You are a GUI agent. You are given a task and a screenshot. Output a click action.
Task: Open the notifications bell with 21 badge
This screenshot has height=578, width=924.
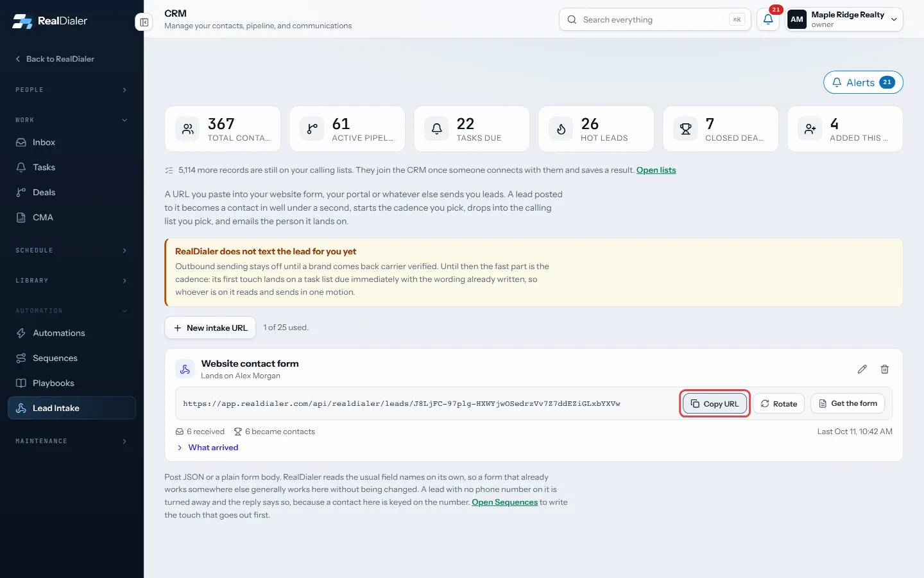tap(768, 19)
